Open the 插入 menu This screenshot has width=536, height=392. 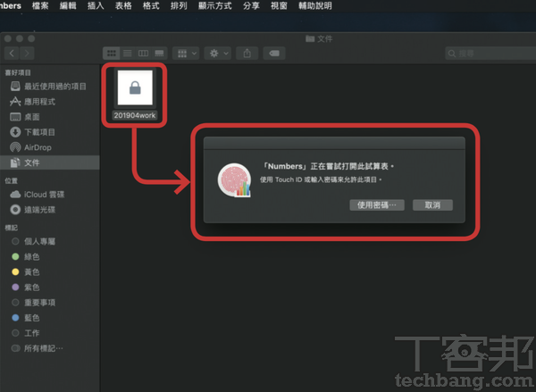tap(96, 5)
